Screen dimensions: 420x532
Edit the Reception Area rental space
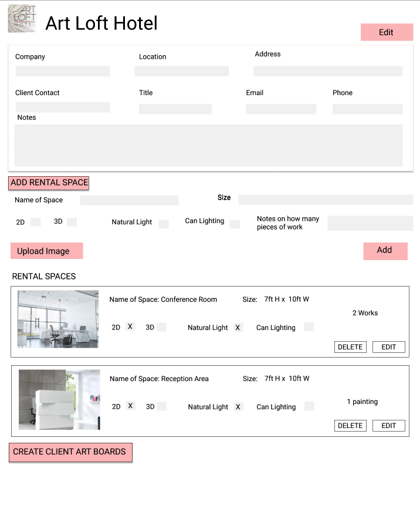[x=389, y=426]
